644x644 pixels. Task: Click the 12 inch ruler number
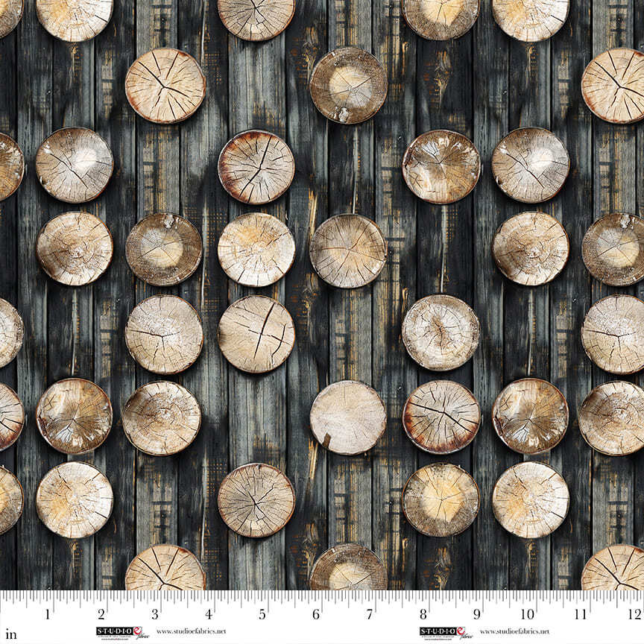(x=634, y=615)
